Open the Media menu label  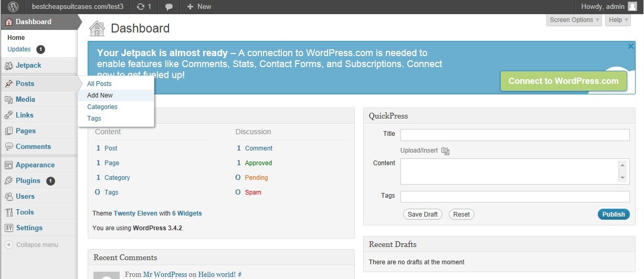point(25,99)
